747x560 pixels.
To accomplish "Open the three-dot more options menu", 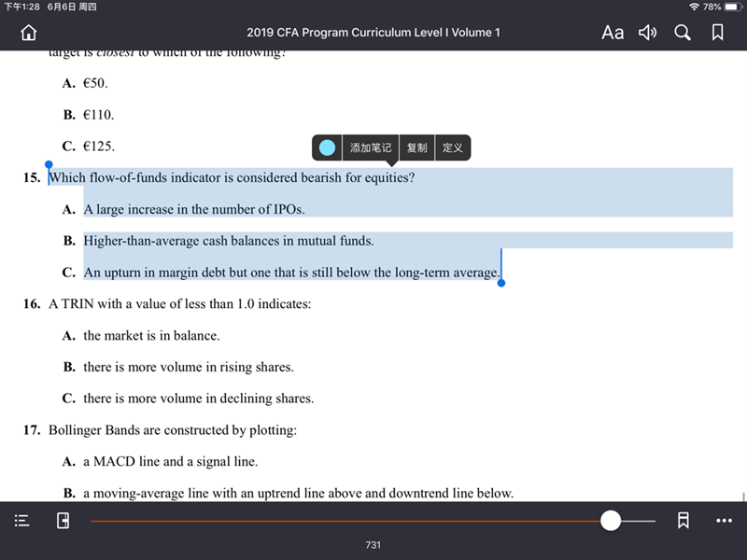I will point(725,521).
